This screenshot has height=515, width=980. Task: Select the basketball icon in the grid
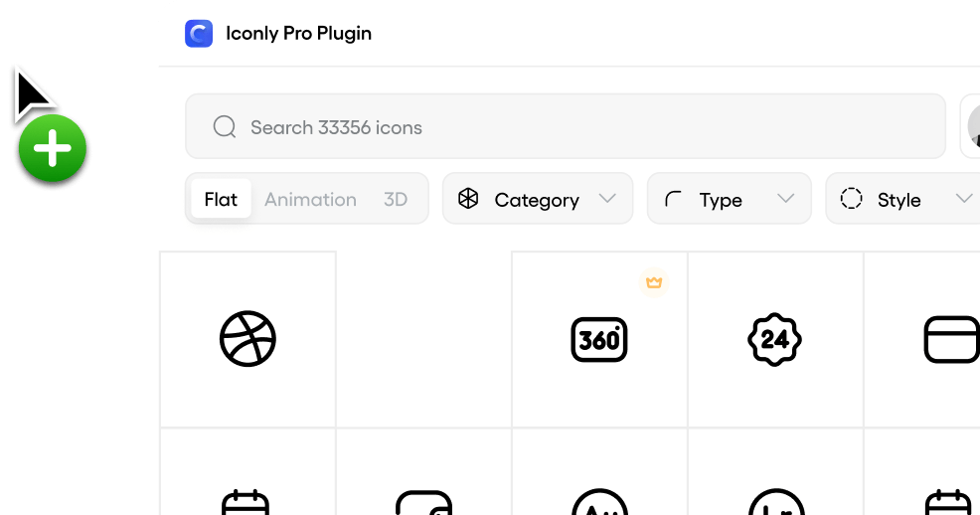coord(247,339)
